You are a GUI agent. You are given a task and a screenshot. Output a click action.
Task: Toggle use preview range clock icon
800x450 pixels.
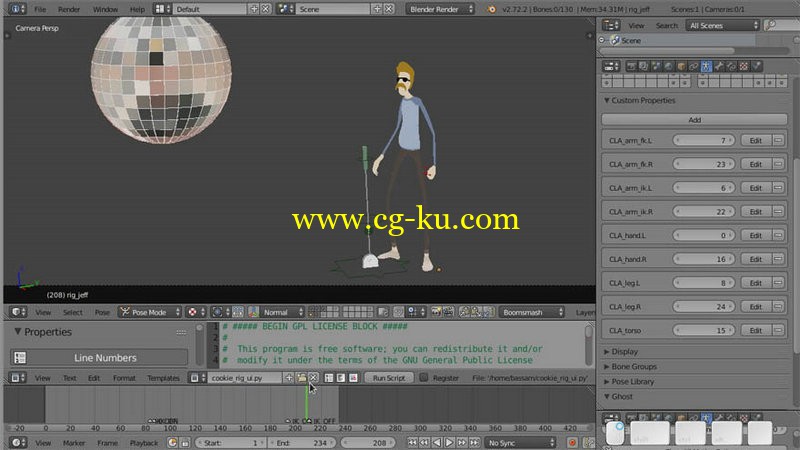pyautogui.click(x=172, y=442)
